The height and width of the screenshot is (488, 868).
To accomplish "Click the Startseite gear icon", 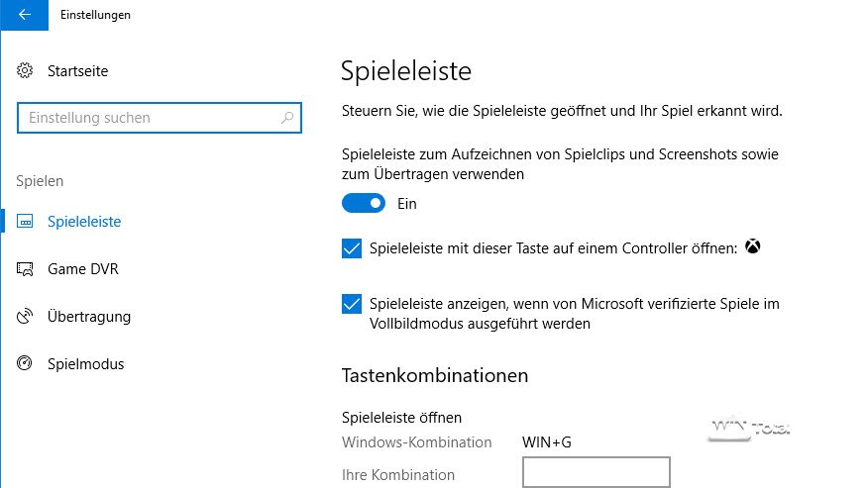I will [27, 71].
